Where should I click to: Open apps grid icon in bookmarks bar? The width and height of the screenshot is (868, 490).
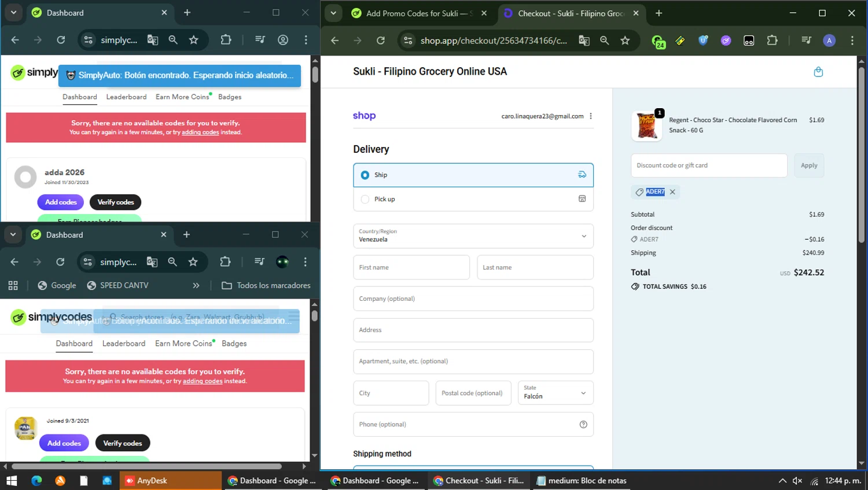pyautogui.click(x=13, y=285)
